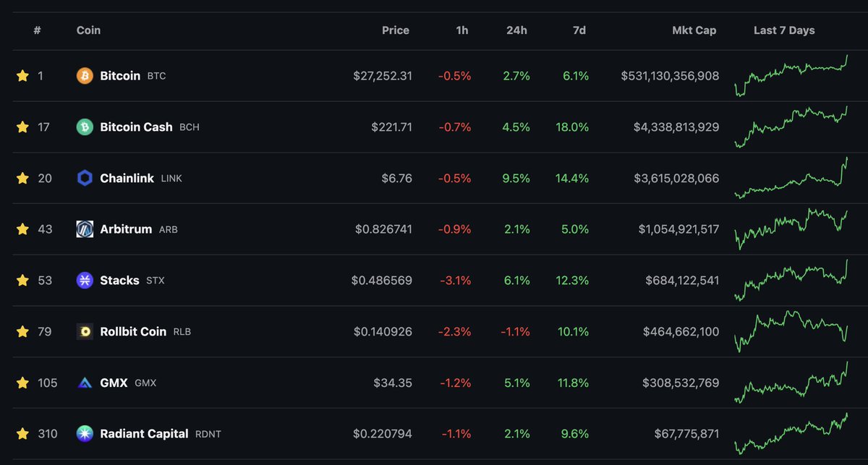The height and width of the screenshot is (465, 868).
Task: Open the GMX triangle logo icon
Action: 85,383
